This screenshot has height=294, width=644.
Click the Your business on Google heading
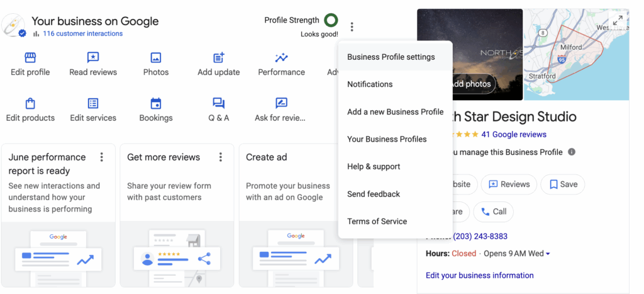[95, 21]
